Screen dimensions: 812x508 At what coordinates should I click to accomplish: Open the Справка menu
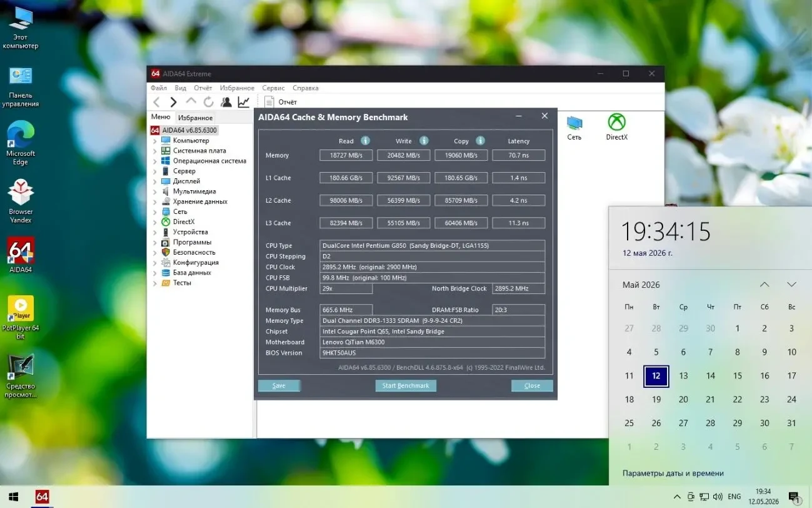306,88
